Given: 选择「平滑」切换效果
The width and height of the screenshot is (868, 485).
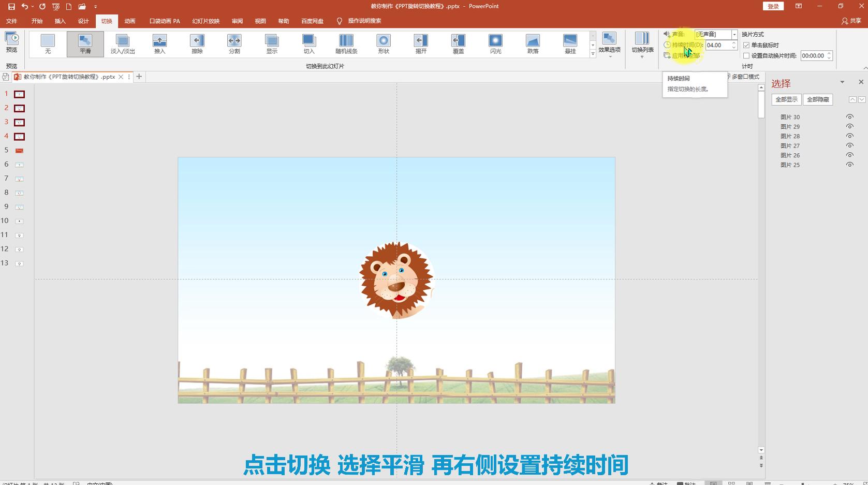Looking at the screenshot, I should pos(85,43).
